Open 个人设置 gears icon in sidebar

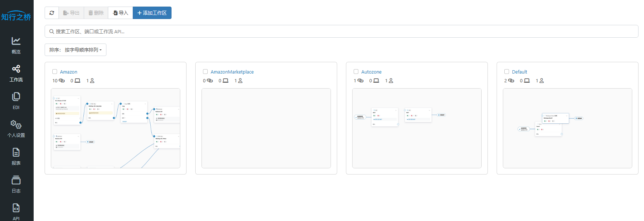(x=16, y=124)
